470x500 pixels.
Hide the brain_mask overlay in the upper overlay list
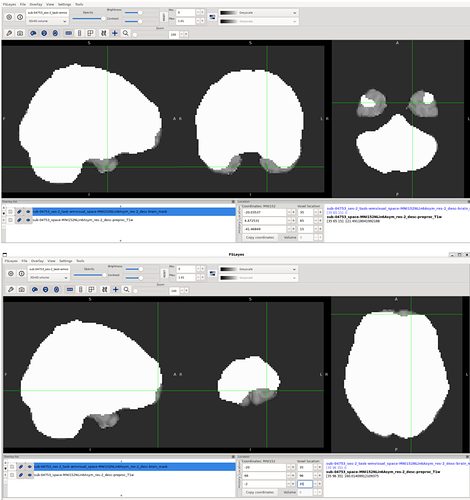[28, 212]
